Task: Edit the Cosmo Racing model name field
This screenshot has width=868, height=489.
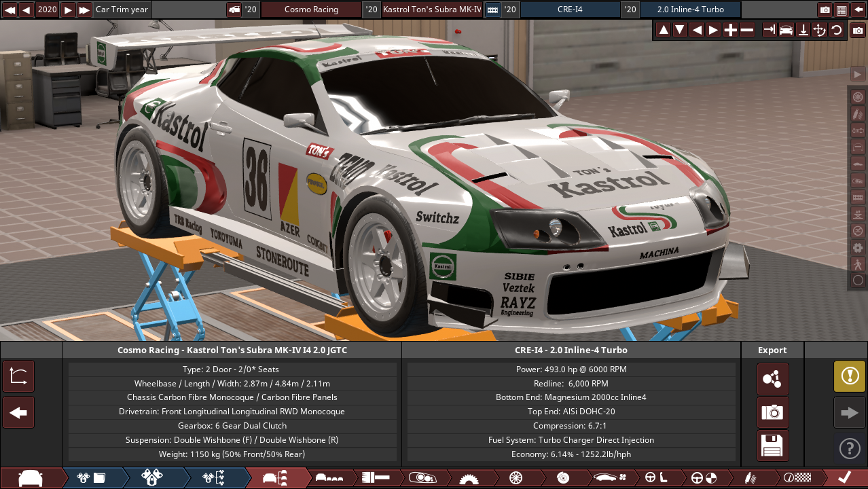Action: click(x=311, y=10)
